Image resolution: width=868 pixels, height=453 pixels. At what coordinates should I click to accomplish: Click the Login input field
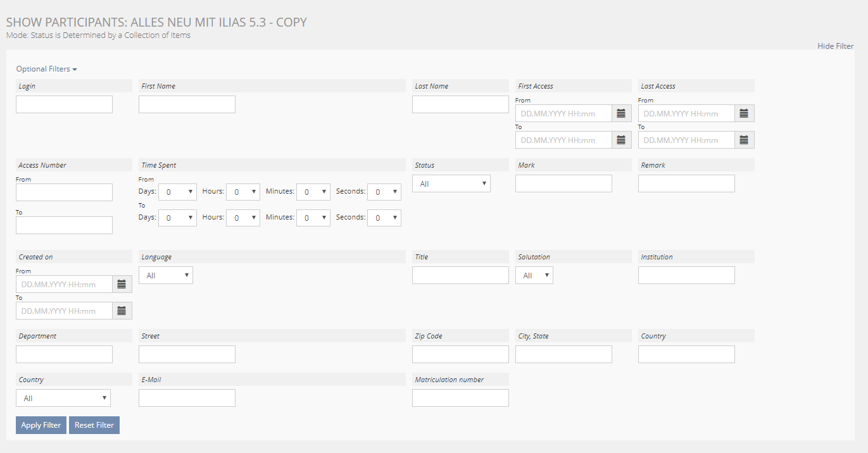(64, 104)
